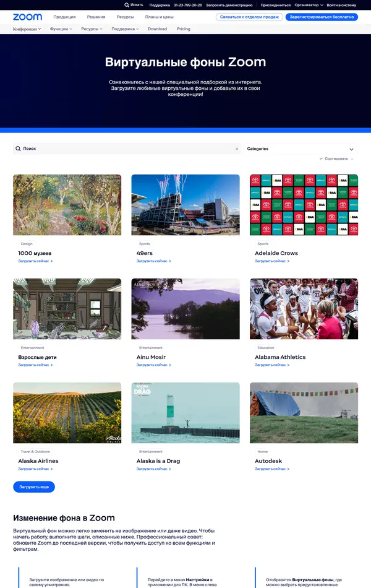Image resolution: width=371 pixels, height=588 pixels.
Task: Click the 1000 музеев title
Action: coord(35,253)
